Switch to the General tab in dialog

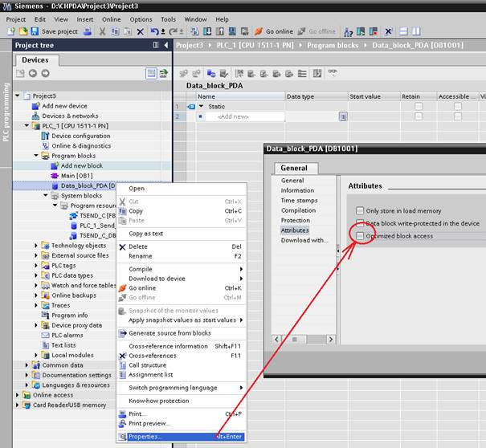tap(294, 169)
